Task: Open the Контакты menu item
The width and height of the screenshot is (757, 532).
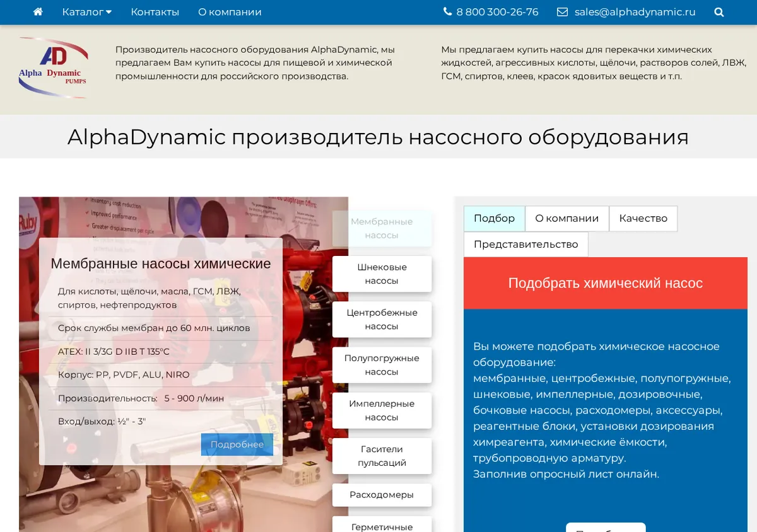Action: pos(155,12)
